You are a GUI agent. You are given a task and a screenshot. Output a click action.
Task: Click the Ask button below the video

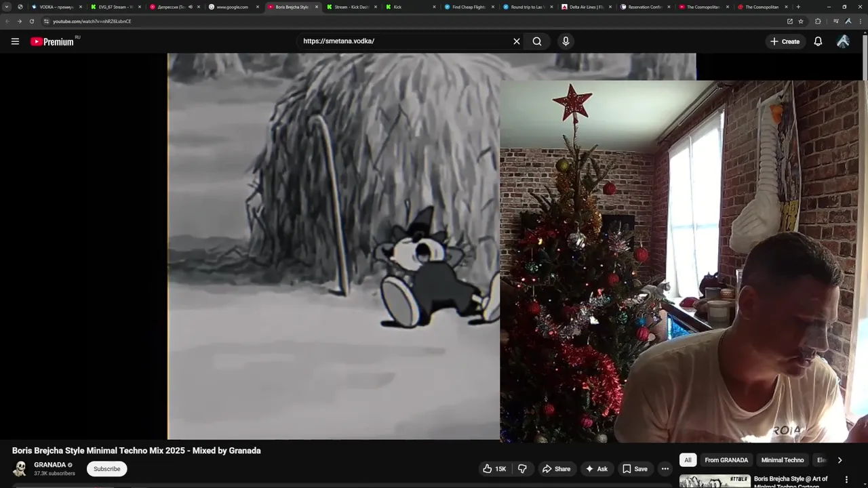coord(596,469)
